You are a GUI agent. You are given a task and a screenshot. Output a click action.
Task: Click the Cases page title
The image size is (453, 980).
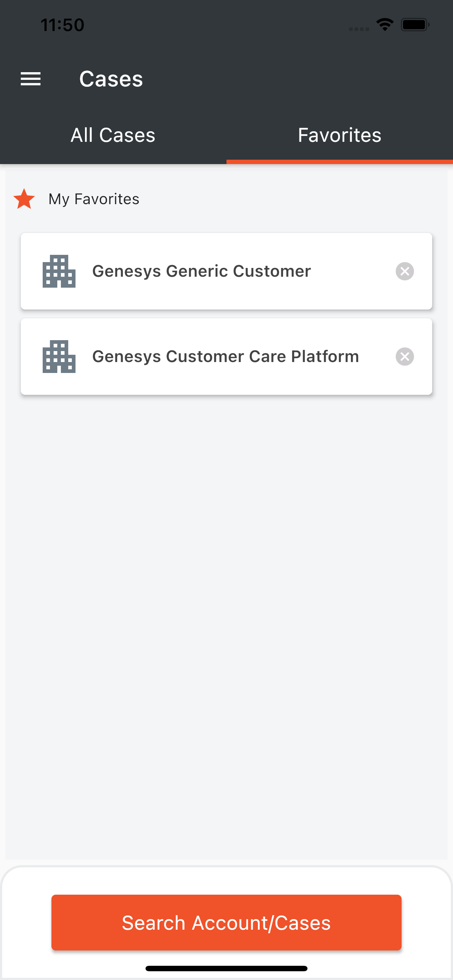111,79
